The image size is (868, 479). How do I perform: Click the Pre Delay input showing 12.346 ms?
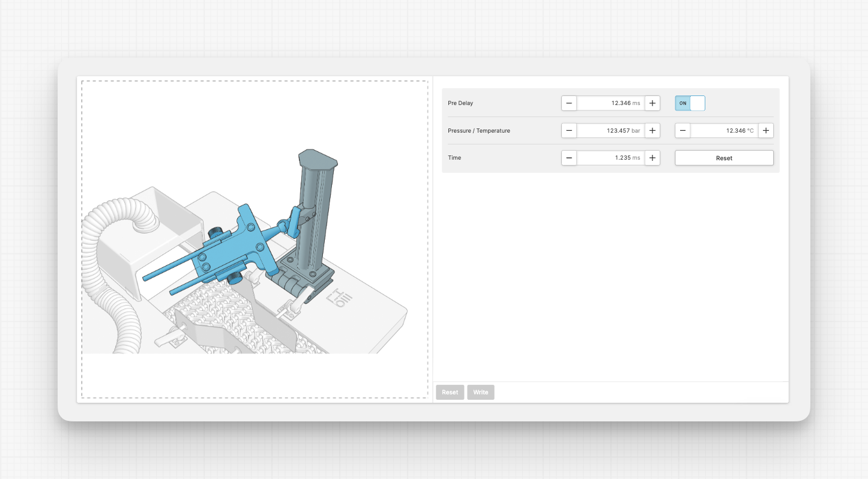610,103
